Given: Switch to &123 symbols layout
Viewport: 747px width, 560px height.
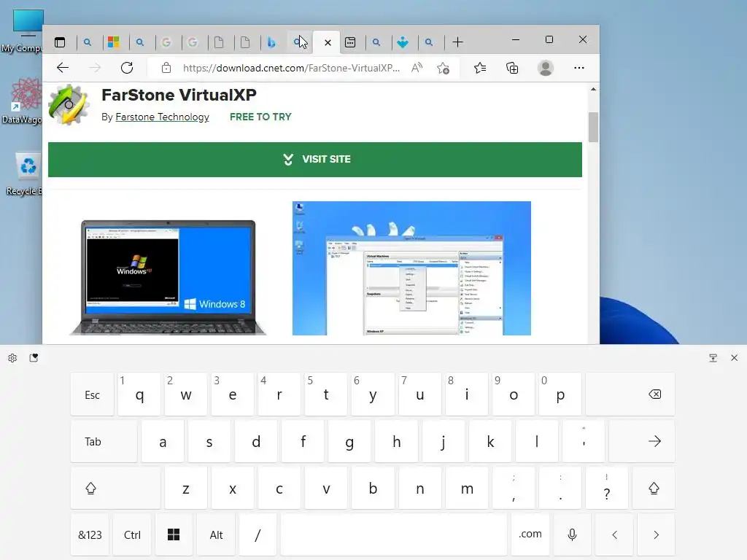Looking at the screenshot, I should click(x=90, y=534).
